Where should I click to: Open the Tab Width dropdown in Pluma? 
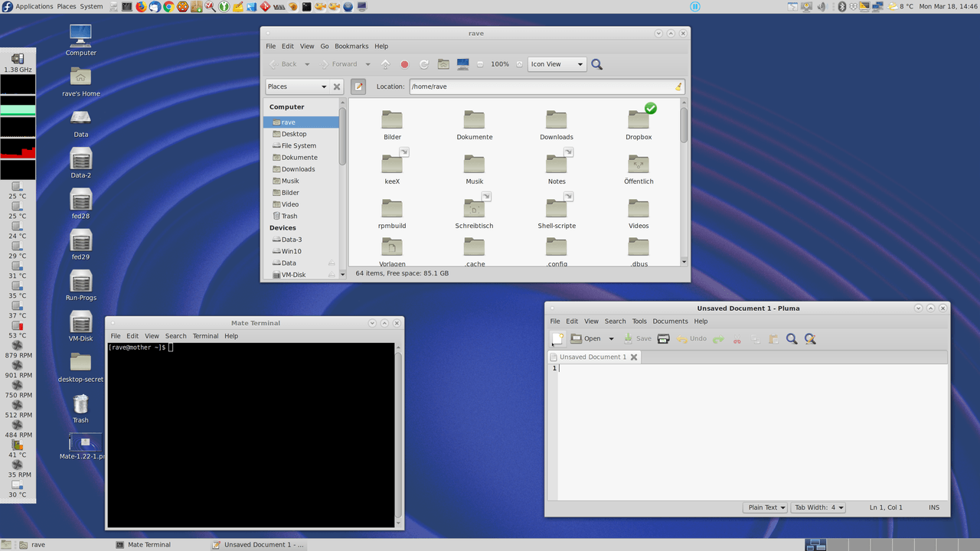[x=818, y=507]
